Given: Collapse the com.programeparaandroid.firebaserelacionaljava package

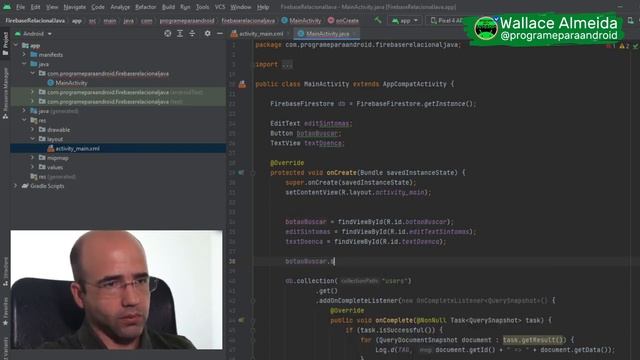Looking at the screenshot, I should 33,73.
